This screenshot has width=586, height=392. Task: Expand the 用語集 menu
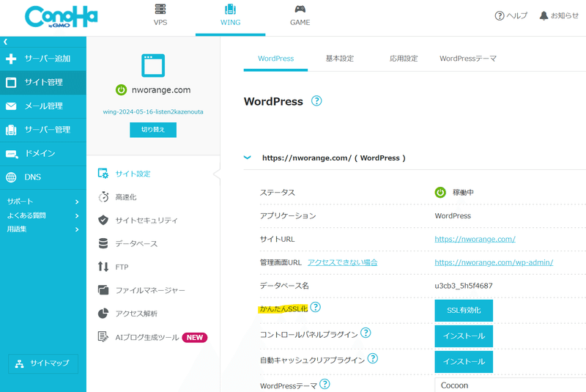pos(43,229)
